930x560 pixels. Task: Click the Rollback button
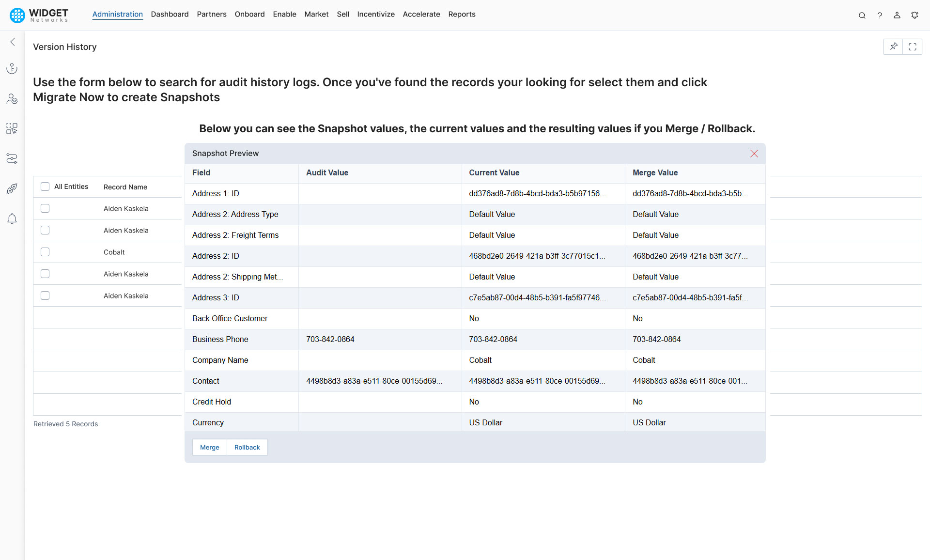(x=247, y=447)
